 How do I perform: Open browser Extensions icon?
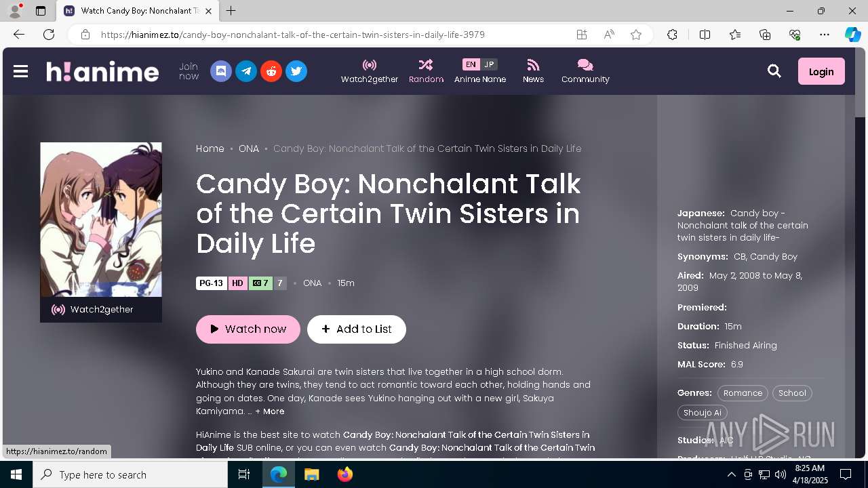(672, 35)
